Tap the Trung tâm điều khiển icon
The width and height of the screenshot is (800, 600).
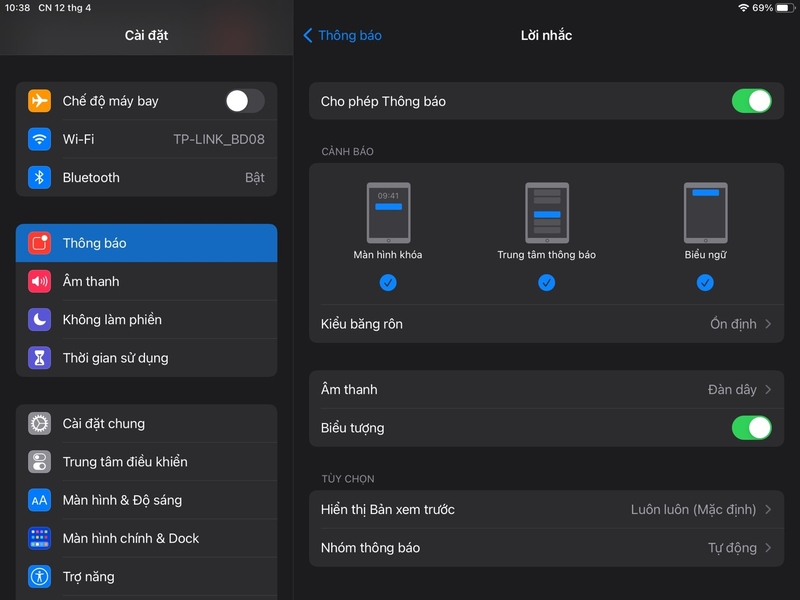coord(39,462)
